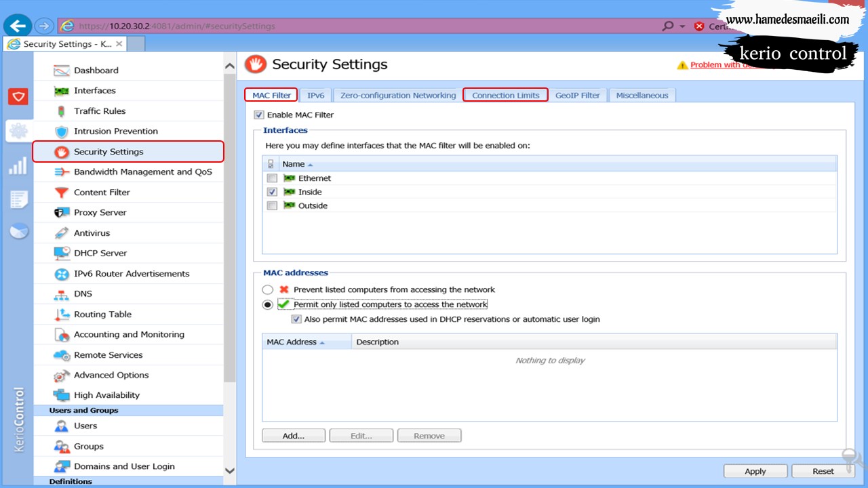Click the DHCP Server icon
The height and width of the screenshot is (488, 868).
[x=62, y=253]
